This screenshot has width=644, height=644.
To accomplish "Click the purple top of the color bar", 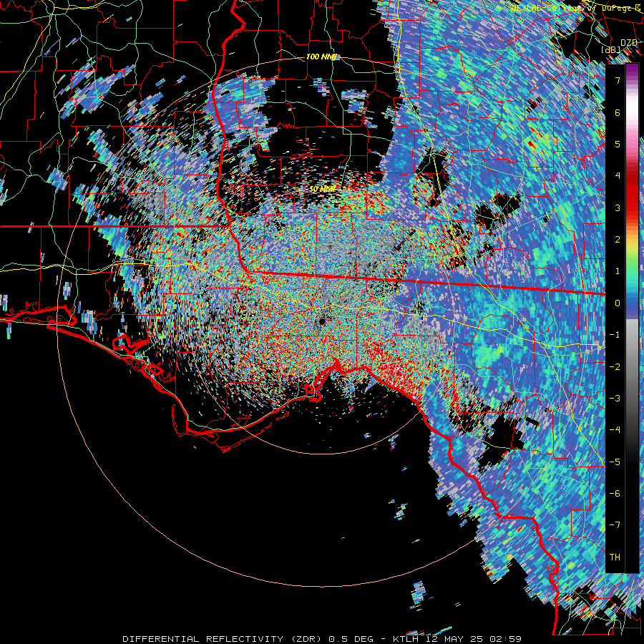I will [632, 72].
